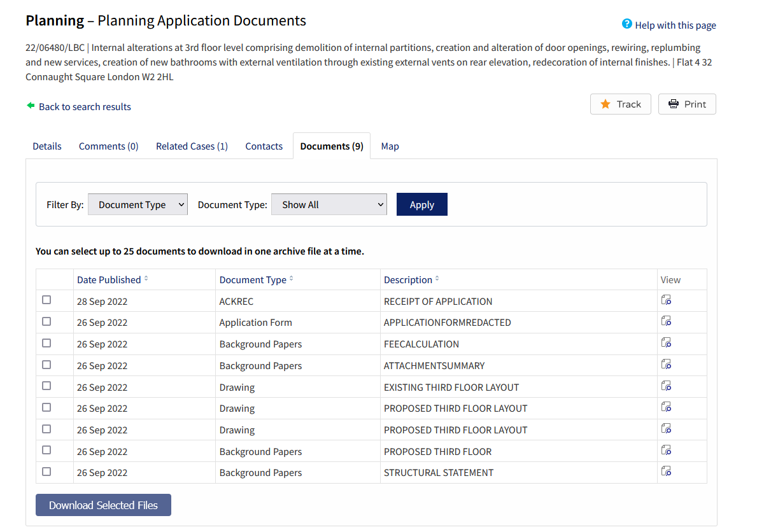Click 'Application Form' document type cell
The image size is (764, 532).
coord(255,323)
